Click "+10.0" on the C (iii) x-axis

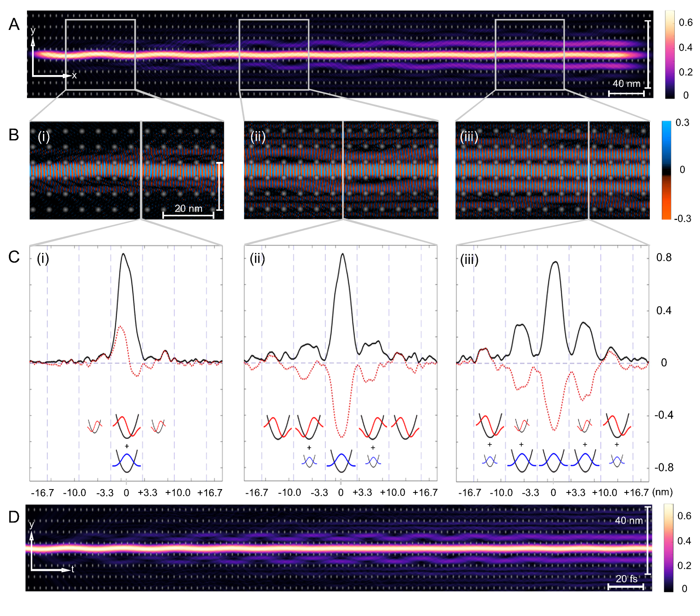(x=604, y=492)
